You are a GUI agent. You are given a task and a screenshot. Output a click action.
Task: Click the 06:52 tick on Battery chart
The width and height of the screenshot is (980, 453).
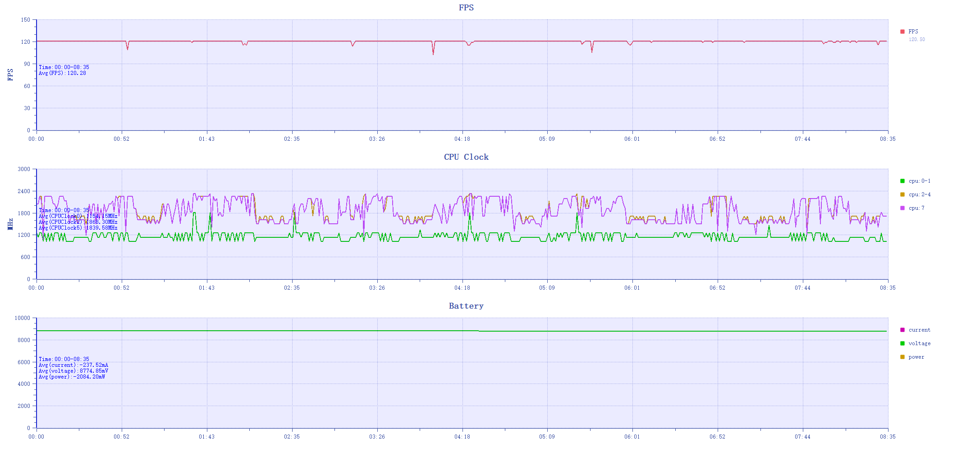pyautogui.click(x=717, y=437)
